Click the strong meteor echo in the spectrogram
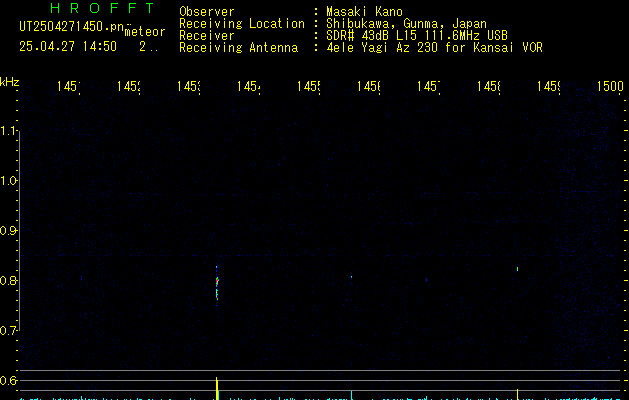Viewport: 629px width, 400px height. pyautogui.click(x=217, y=287)
